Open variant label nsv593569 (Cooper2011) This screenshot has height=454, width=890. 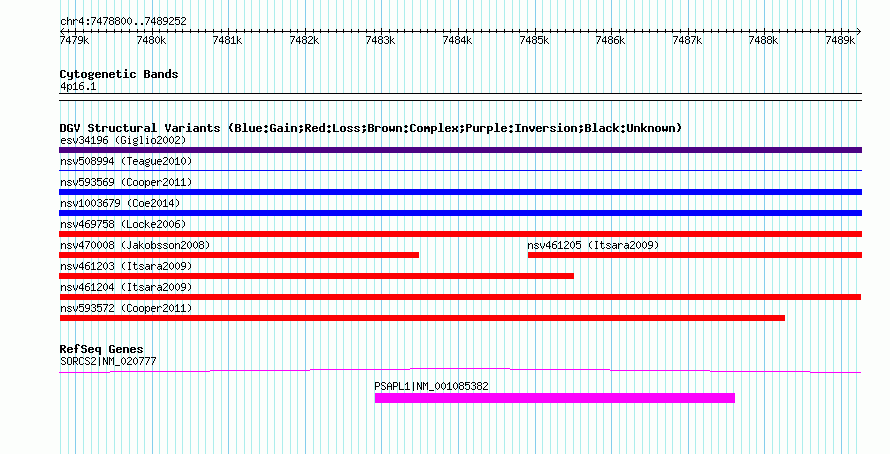[126, 182]
